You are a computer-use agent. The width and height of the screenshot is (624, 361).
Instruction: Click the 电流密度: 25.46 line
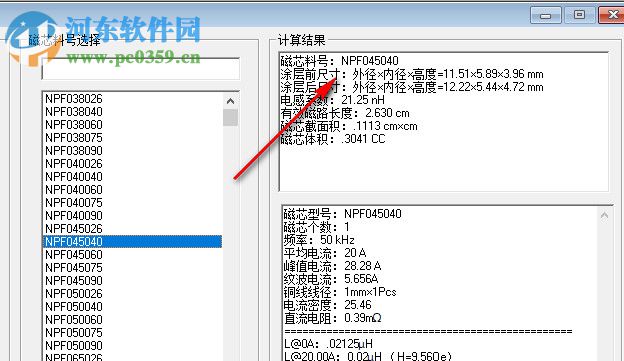(x=328, y=305)
